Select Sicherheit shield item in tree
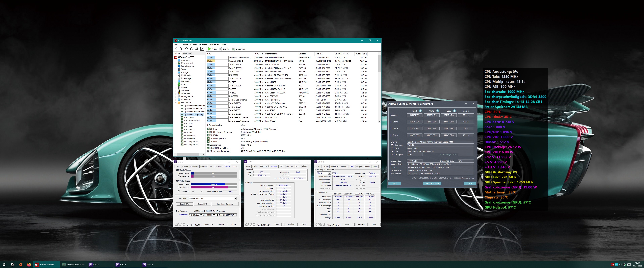The image size is (644, 268). [x=184, y=93]
